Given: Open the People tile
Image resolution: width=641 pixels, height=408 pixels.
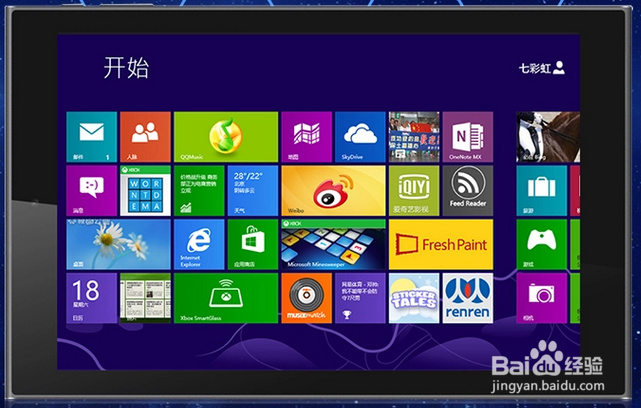Looking at the screenshot, I should [x=145, y=137].
